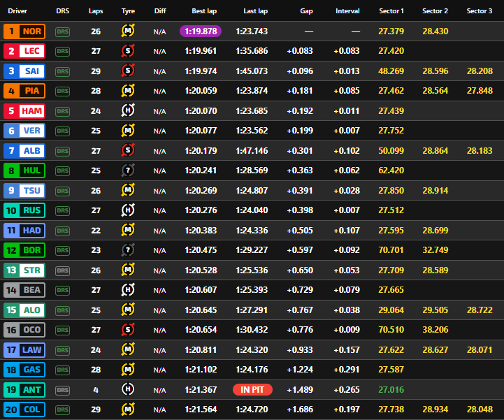Click Russell hard tyre icon
The image size is (504, 420).
(x=128, y=210)
